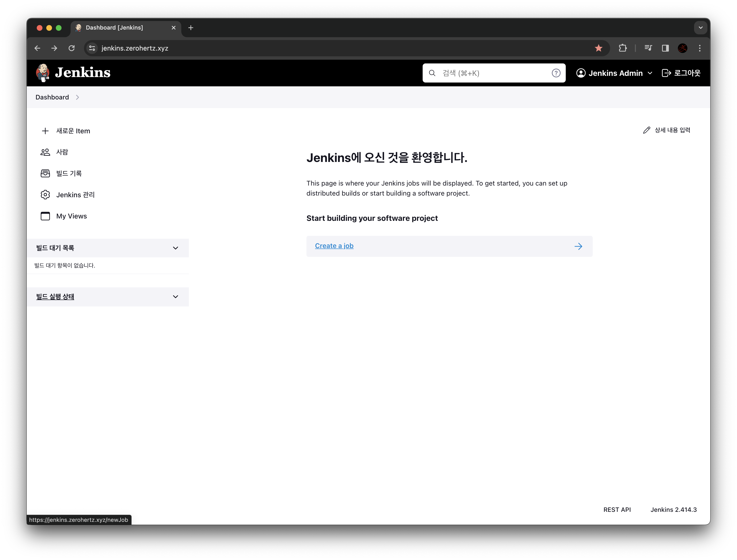Collapse the 빌드 대기 목록 panel
This screenshot has height=560, width=737.
(x=175, y=248)
